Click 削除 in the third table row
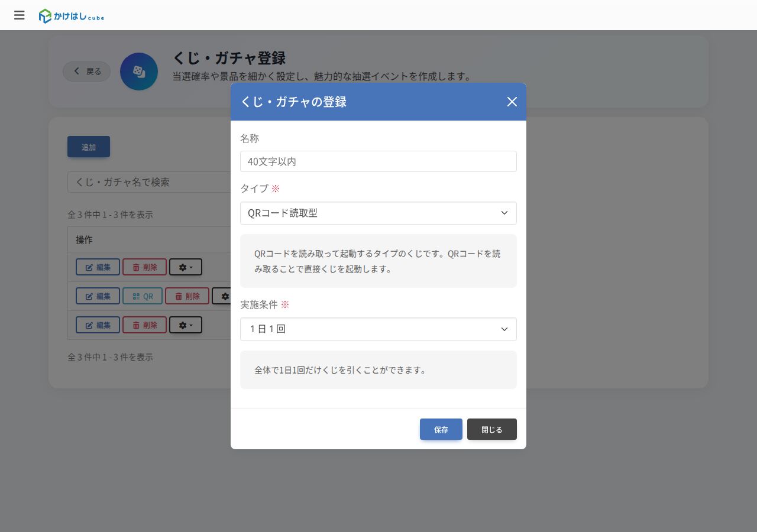The image size is (757, 532). 144,325
